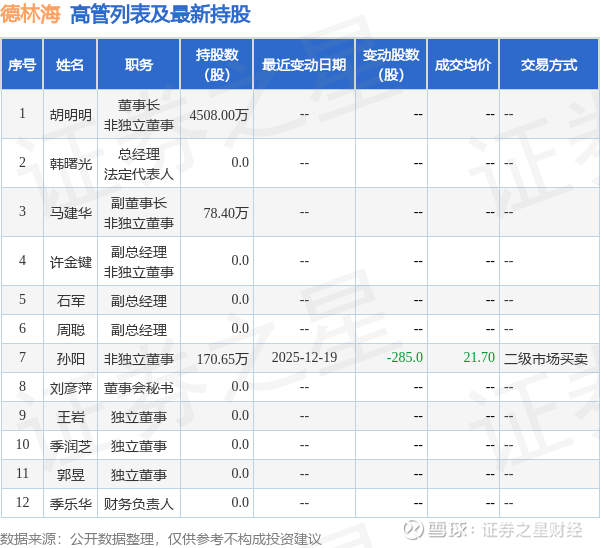Click the name 刘彦萍
Screen dimensions: 600x548
coord(71,388)
